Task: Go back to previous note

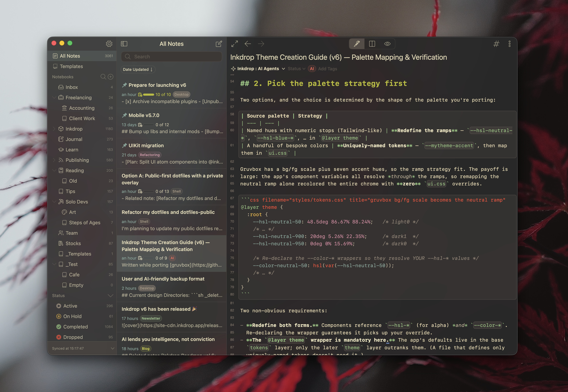Action: pos(248,44)
